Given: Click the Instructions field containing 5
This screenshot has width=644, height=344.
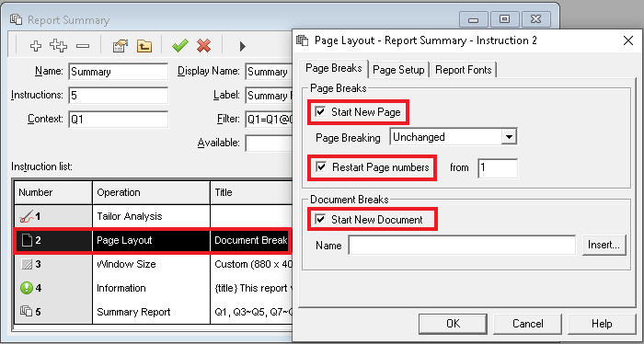Looking at the screenshot, I should pyautogui.click(x=119, y=96).
